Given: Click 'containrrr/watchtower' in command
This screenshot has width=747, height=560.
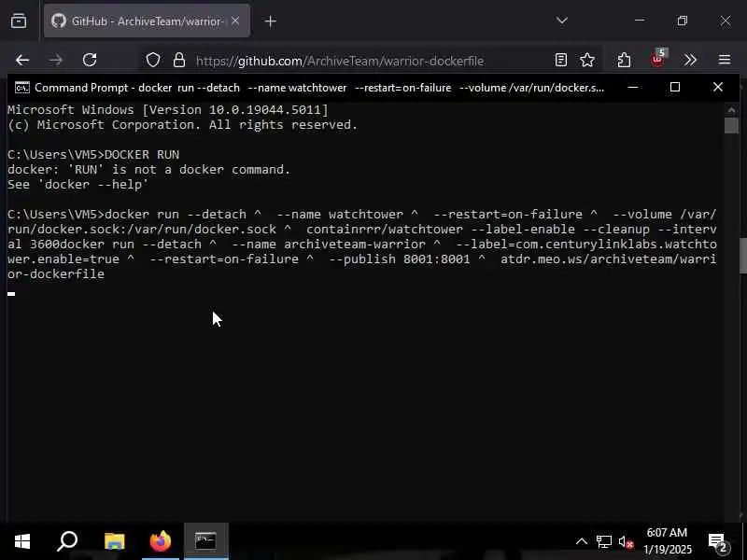Looking at the screenshot, I should (385, 229).
